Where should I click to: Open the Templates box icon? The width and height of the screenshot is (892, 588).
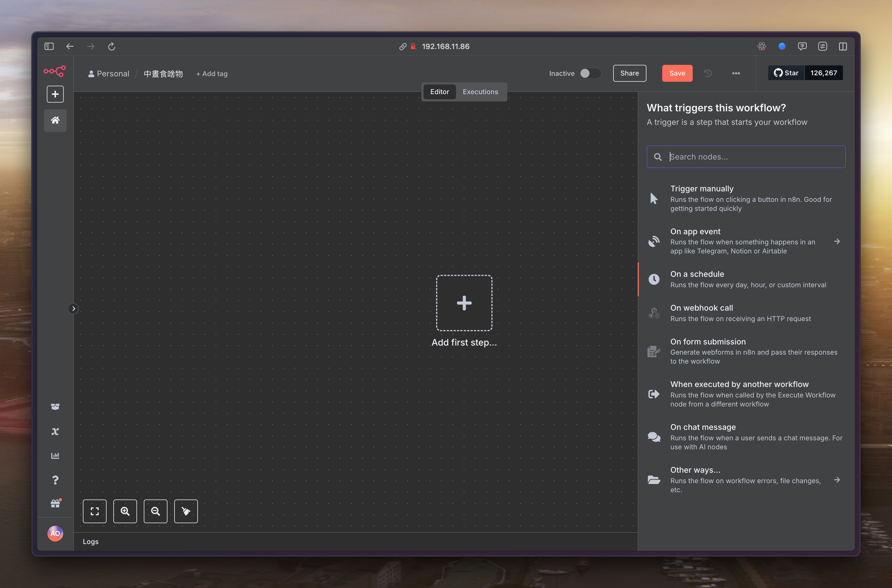click(55, 406)
